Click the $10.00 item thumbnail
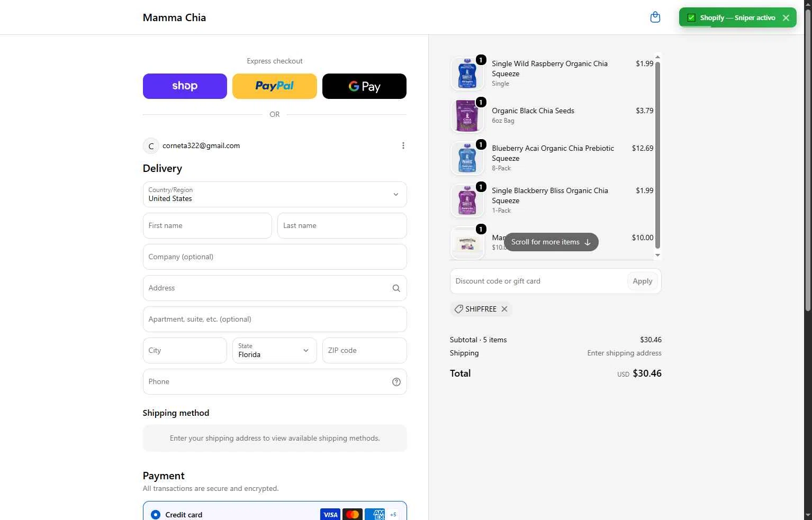Viewport: 812px width, 520px height. coord(467,243)
